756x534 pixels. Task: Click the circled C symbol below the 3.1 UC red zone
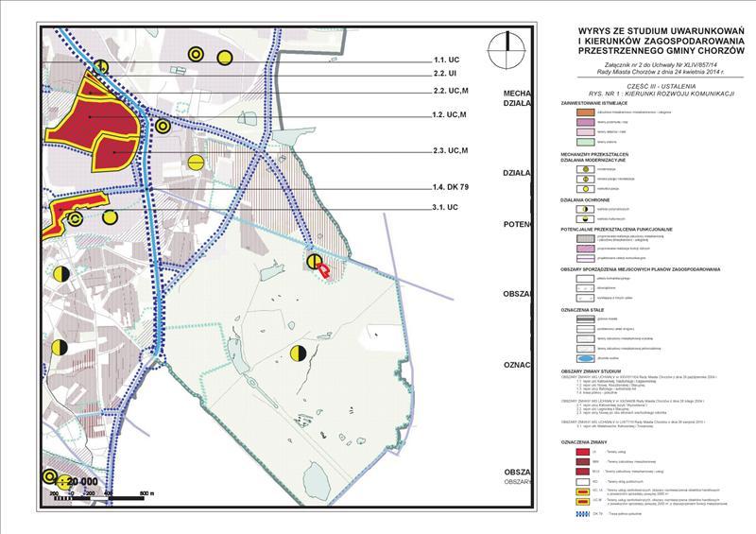[75, 218]
